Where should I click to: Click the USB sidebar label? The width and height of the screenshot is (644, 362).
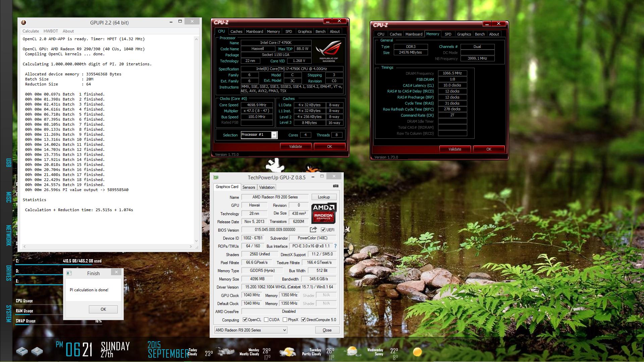click(x=9, y=163)
